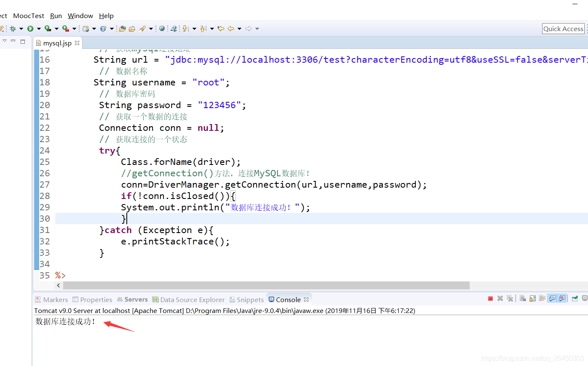Remove all terminated launches
Viewport: 588px width, 366px height.
click(x=510, y=298)
